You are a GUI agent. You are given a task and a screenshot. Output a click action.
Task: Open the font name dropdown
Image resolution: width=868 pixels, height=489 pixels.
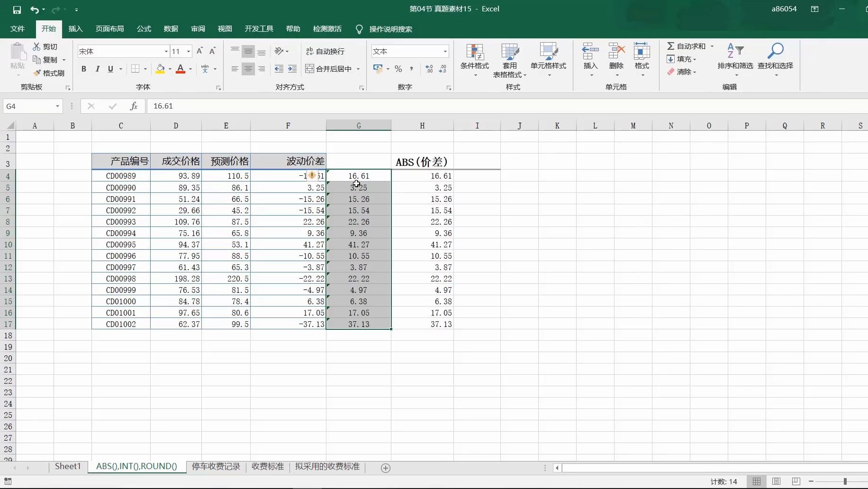165,51
